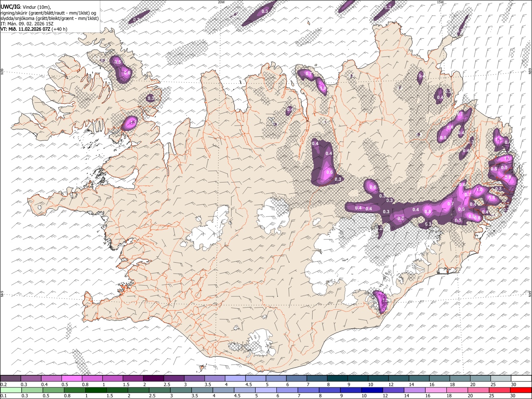Select the pale gray 25–30 swatch in upper scale
The image size is (532, 399).
tap(501, 378)
